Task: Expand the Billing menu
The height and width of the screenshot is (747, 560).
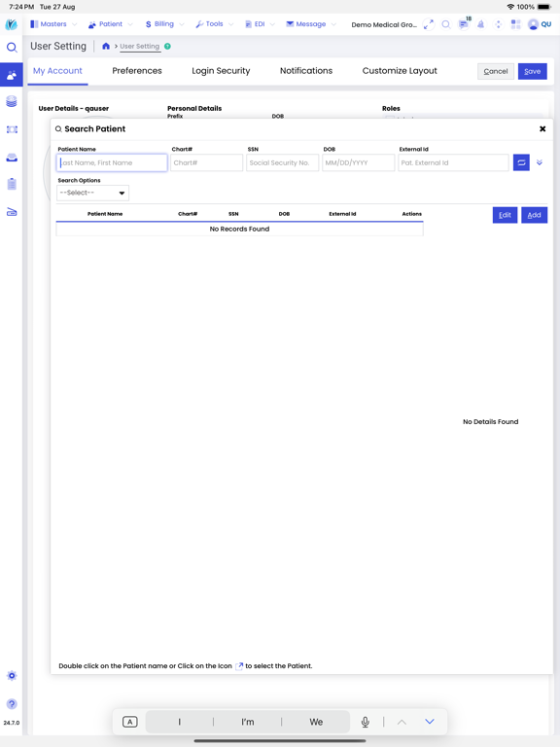Action: [x=164, y=23]
